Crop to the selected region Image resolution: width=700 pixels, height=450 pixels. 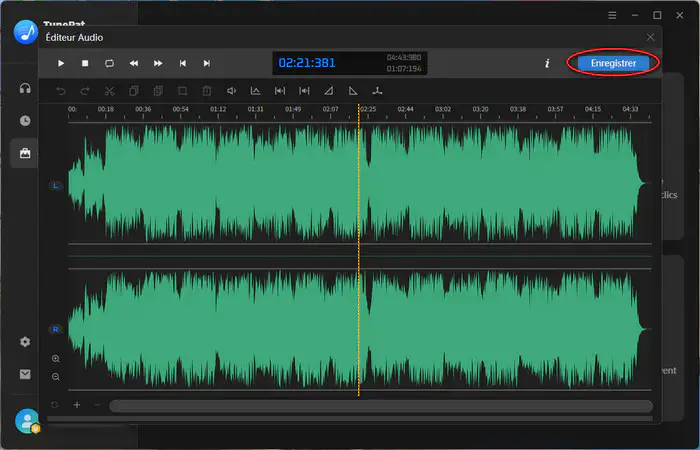click(182, 91)
